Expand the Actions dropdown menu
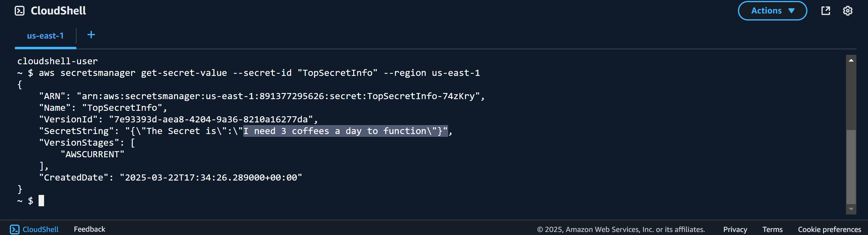Viewport: 868px width, 235px height. coord(772,11)
